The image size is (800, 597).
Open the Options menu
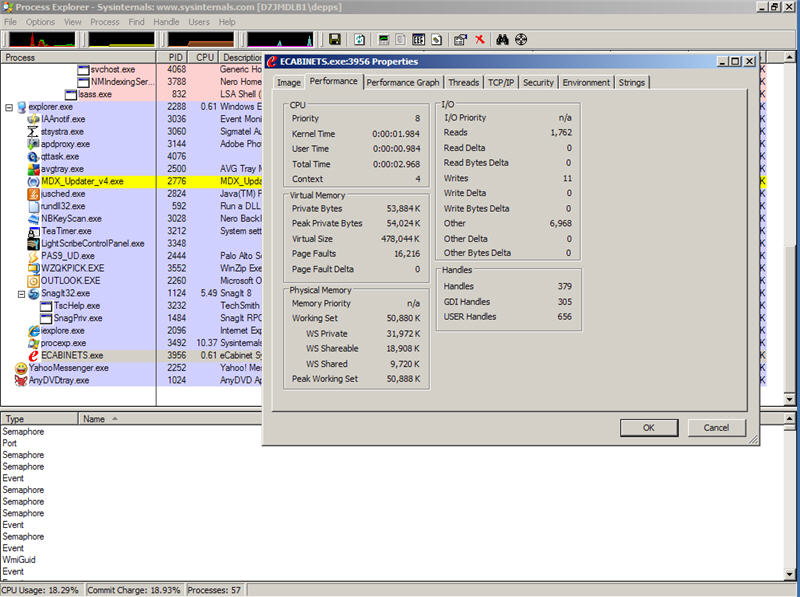tap(40, 22)
